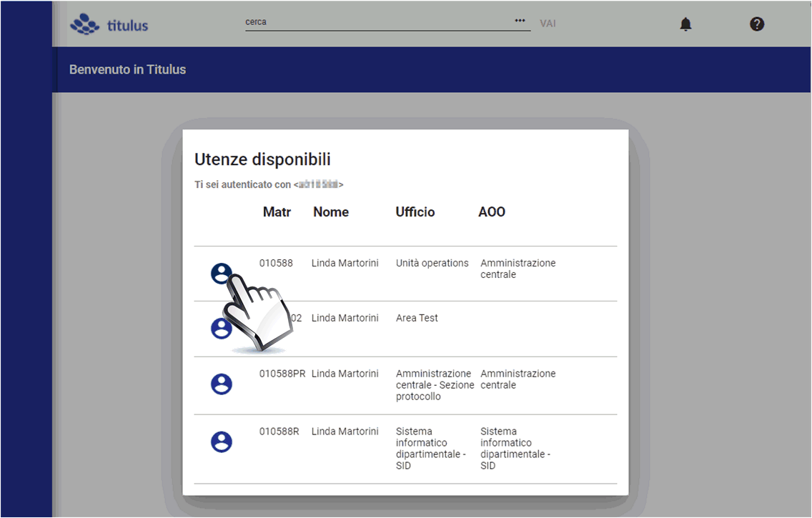
Task: Click matricola number 010588R text
Action: (x=279, y=432)
